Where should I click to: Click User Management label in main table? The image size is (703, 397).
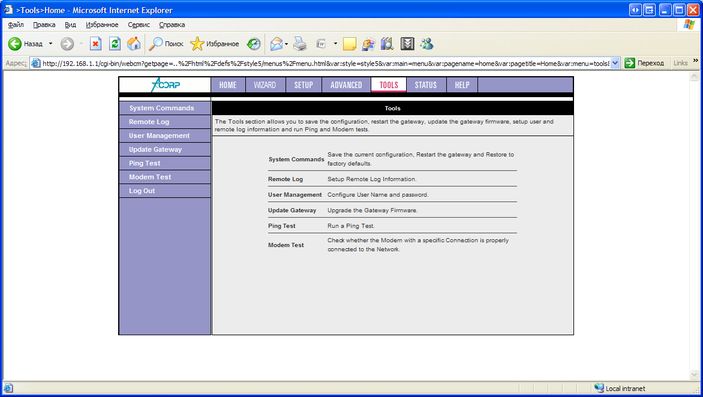295,195
